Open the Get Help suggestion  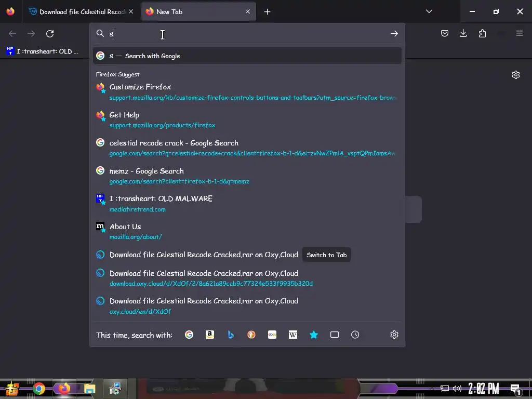(x=247, y=120)
